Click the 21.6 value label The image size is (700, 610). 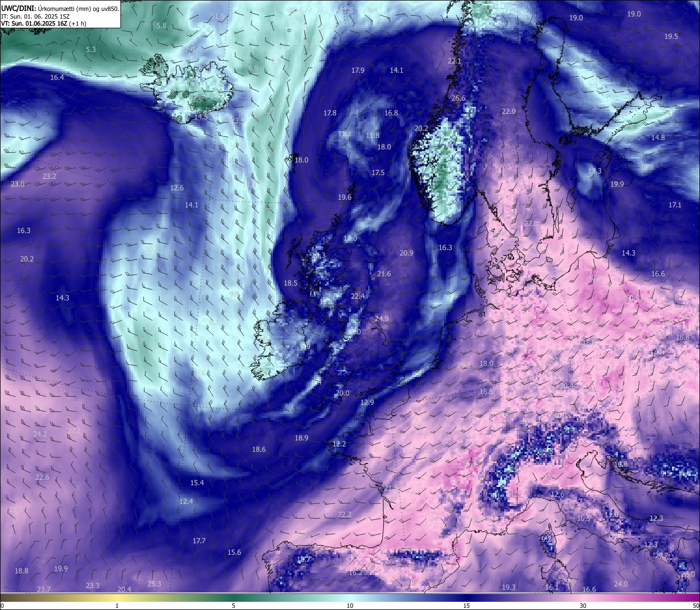(x=384, y=274)
